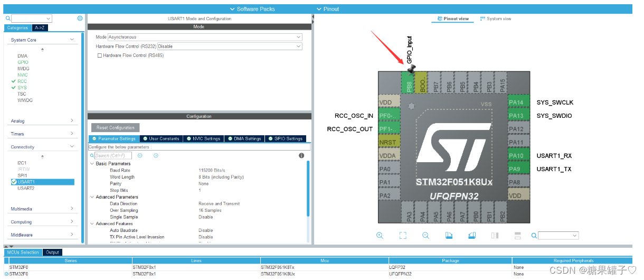Open Hardware Flow Control RS232 dropdown
644x280 pixels.
click(x=230, y=46)
